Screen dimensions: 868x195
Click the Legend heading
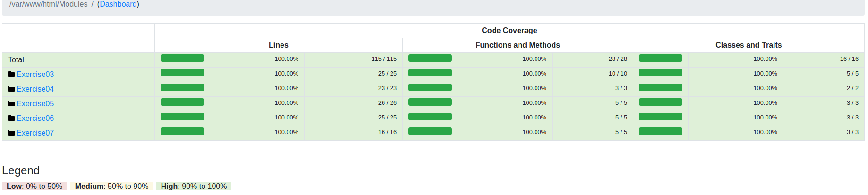21,170
